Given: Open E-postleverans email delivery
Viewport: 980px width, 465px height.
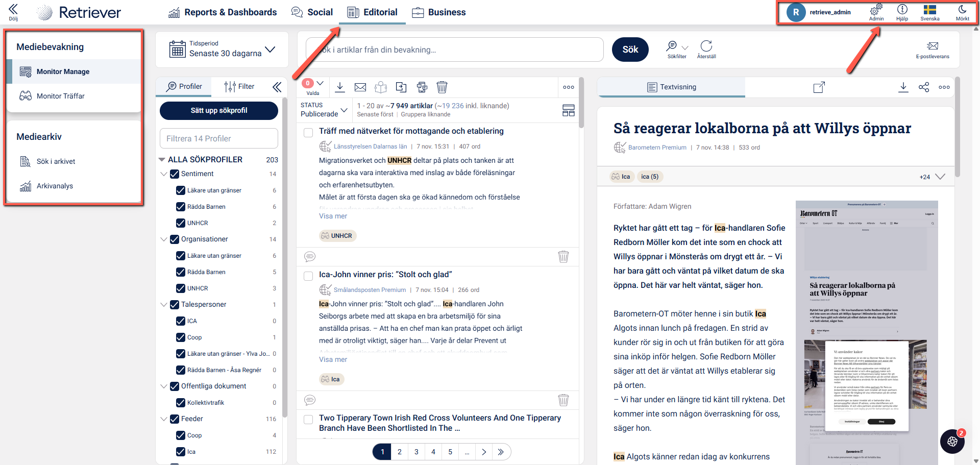Looking at the screenshot, I should tap(933, 50).
